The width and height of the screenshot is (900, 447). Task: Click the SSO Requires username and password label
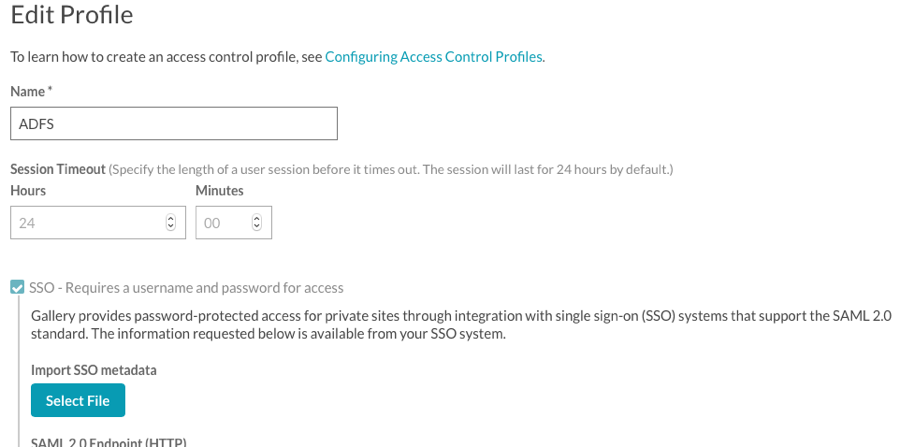tap(186, 287)
